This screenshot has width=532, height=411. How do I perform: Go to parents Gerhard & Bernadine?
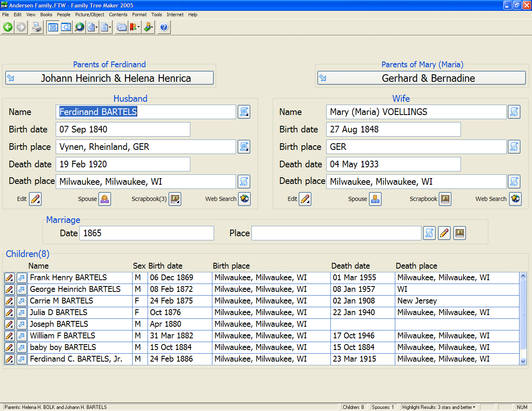[421, 78]
